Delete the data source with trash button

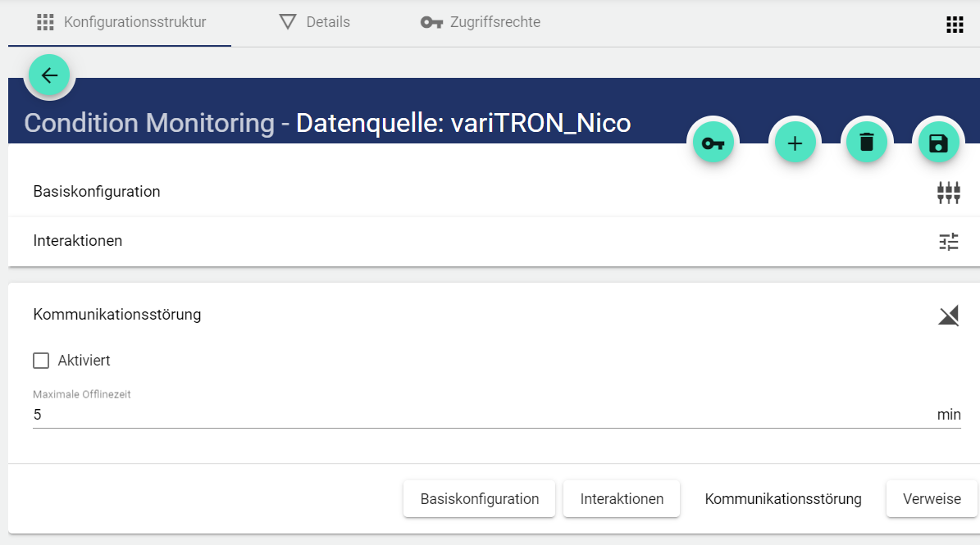pos(867,143)
